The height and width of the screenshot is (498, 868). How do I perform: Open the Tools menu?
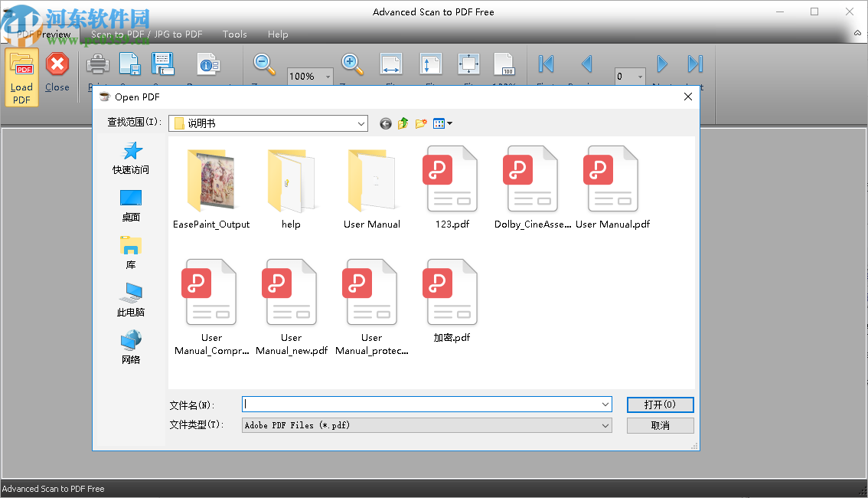234,34
